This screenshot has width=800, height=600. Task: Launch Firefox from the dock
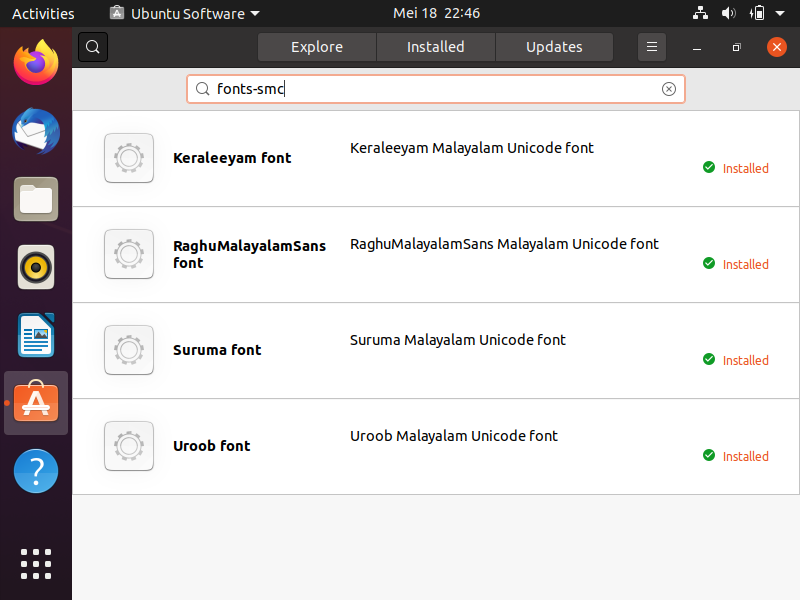coord(36,63)
